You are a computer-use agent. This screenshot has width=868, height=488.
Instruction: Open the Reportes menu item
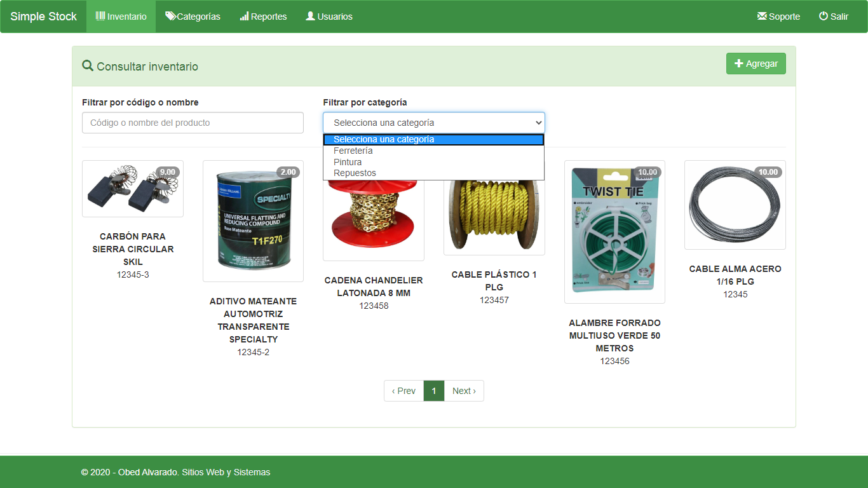tap(263, 17)
